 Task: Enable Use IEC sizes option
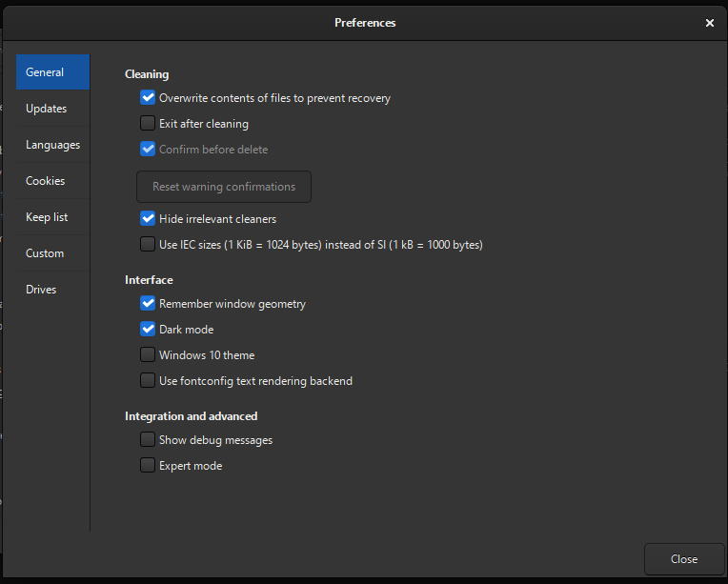click(x=148, y=244)
